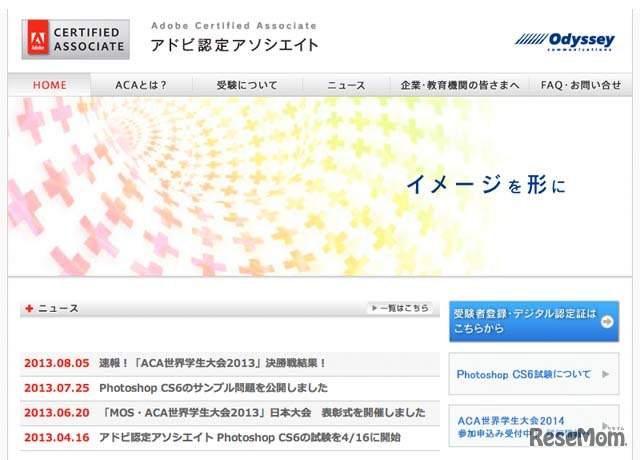Open the ニュース navigation tab
Screen dimensions: 640x460
tap(346, 85)
